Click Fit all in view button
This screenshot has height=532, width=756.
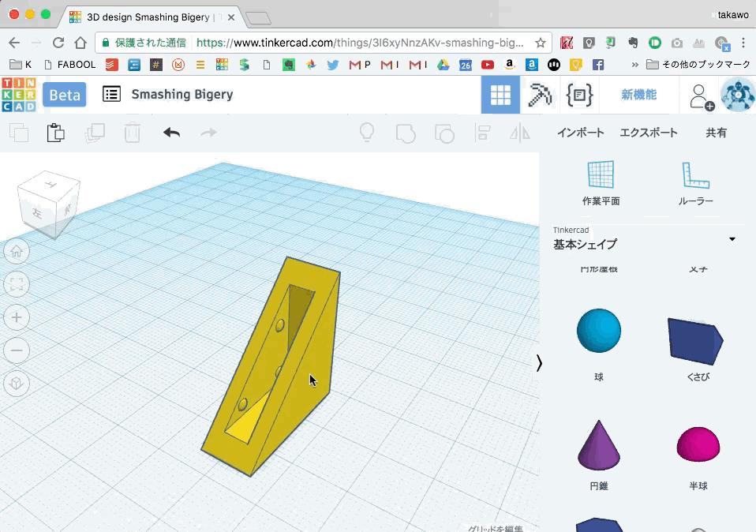coord(17,285)
